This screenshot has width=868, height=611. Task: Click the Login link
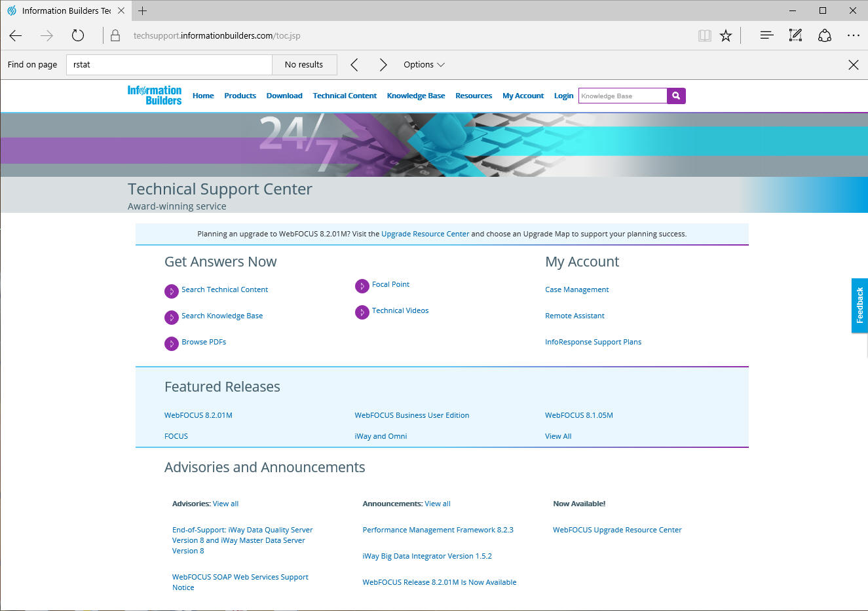point(563,96)
